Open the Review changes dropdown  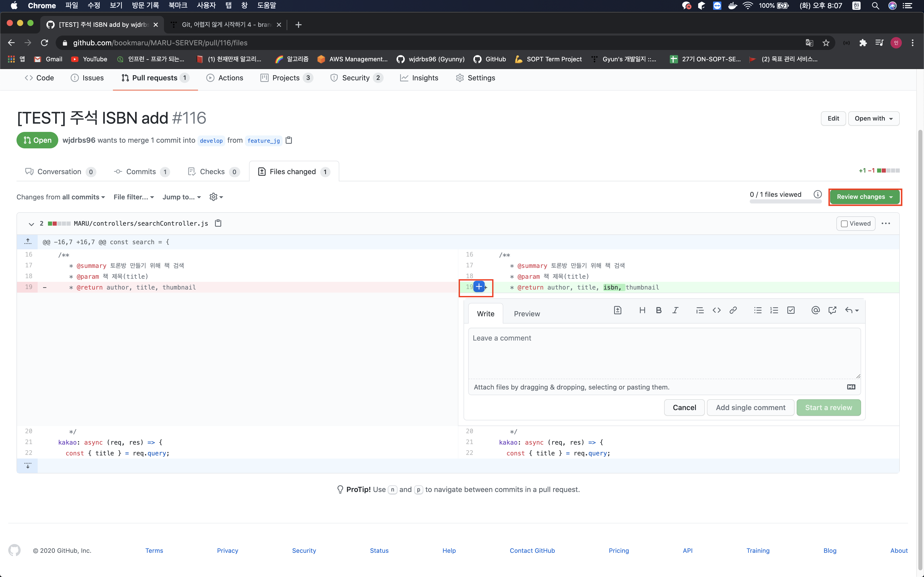(x=864, y=197)
